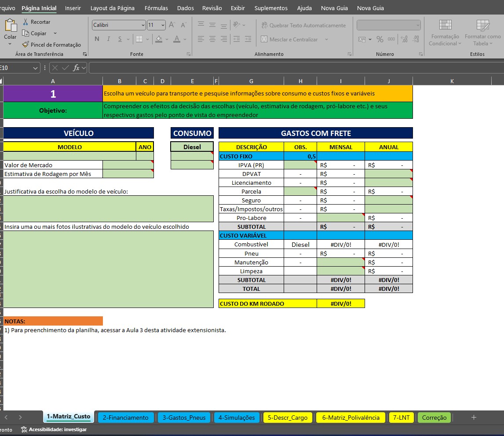Viewport: 504px width, 436px height.
Task: Open the Fórmulas ribbon tab
Action: point(156,8)
